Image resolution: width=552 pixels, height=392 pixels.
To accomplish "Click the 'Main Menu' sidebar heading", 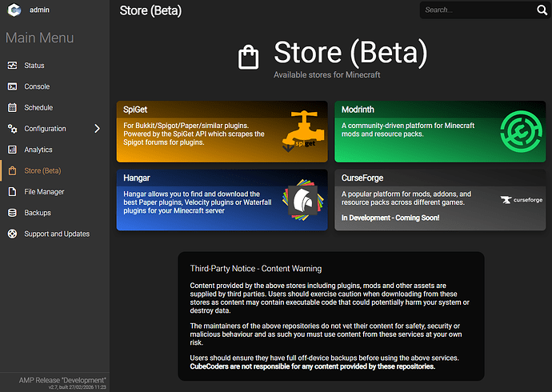I will [x=40, y=38].
